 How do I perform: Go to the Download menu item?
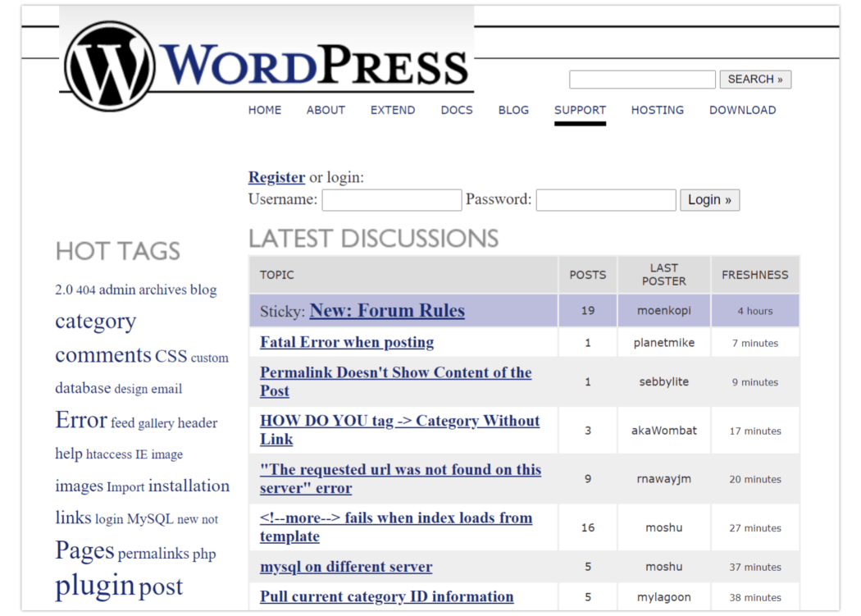(x=742, y=110)
